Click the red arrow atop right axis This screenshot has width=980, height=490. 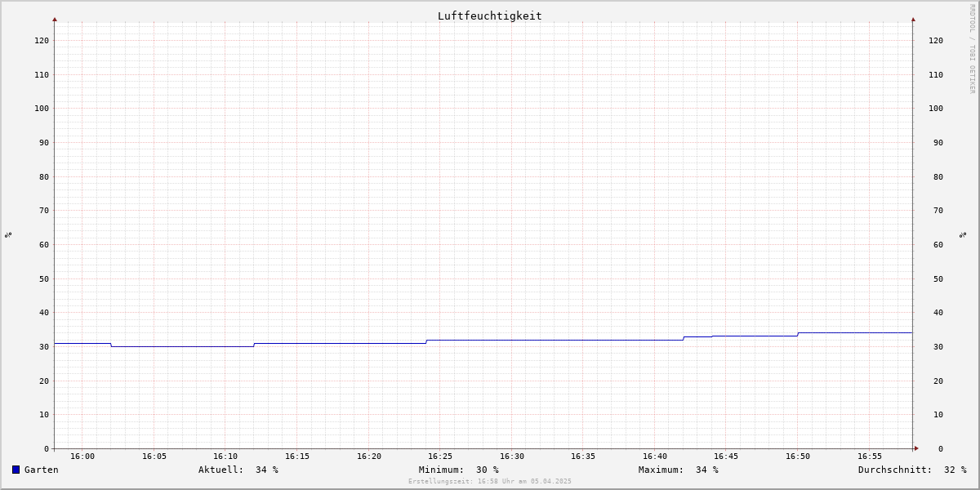point(913,19)
